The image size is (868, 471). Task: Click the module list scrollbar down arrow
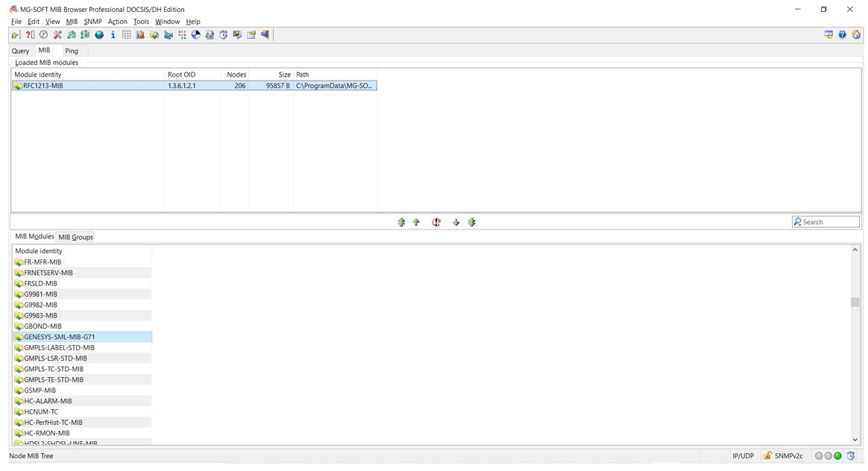855,440
